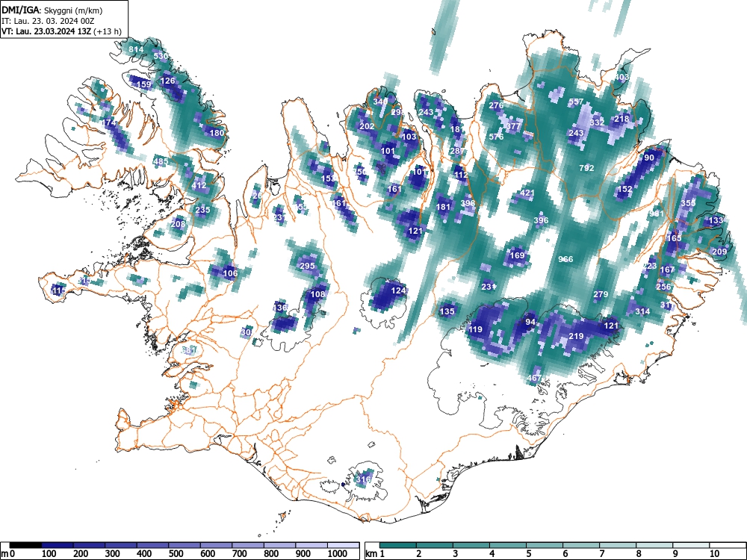Click the 'DMI/IGA: Skyggni (m/km)' title text
The width and height of the screenshot is (747, 560).
[52, 10]
